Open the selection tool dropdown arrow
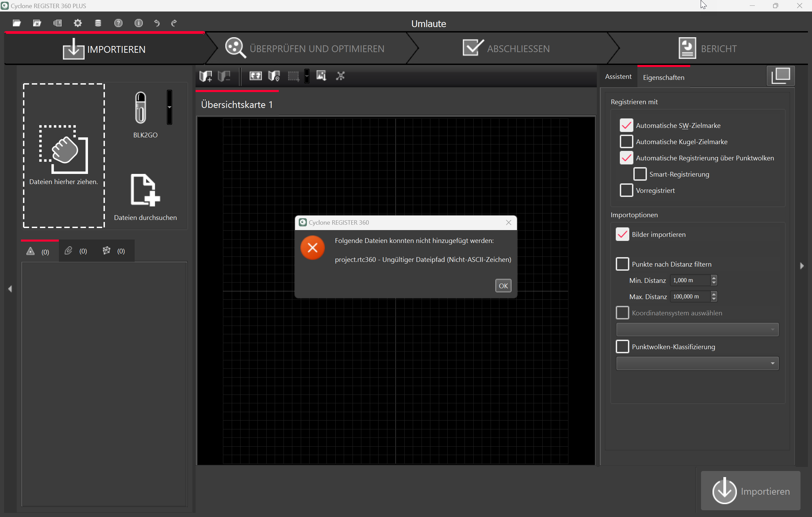812x517 pixels. coord(307,76)
